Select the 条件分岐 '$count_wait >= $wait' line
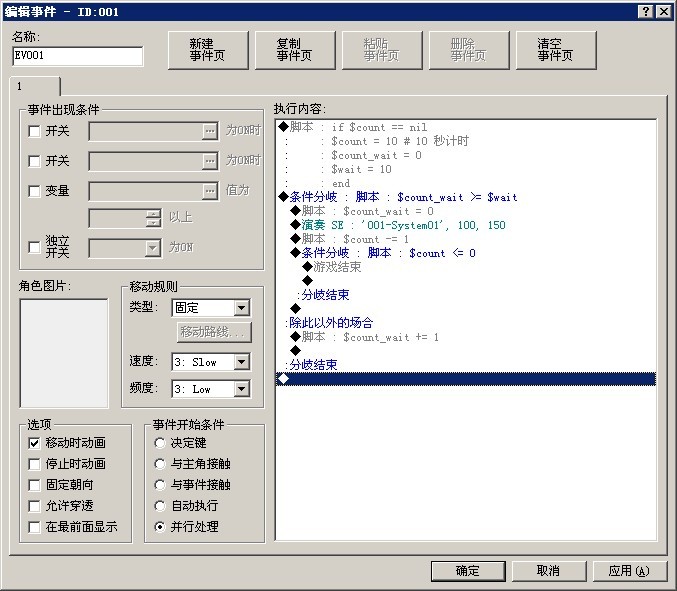The width and height of the screenshot is (677, 591). tap(466, 197)
